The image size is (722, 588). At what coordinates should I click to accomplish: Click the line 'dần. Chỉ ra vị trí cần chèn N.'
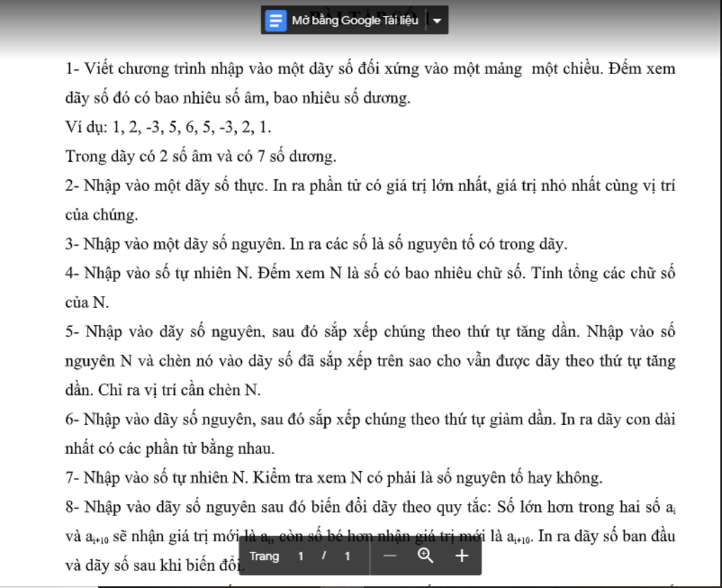point(163,390)
